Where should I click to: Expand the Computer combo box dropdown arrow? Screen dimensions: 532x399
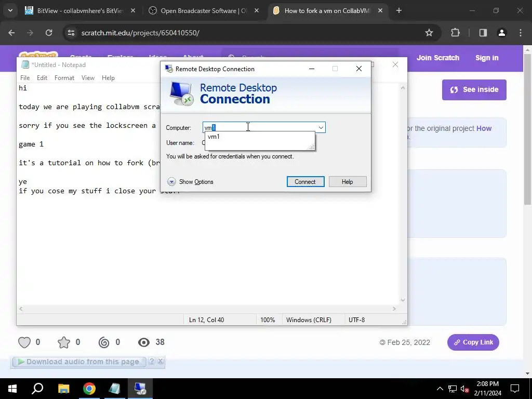point(321,128)
